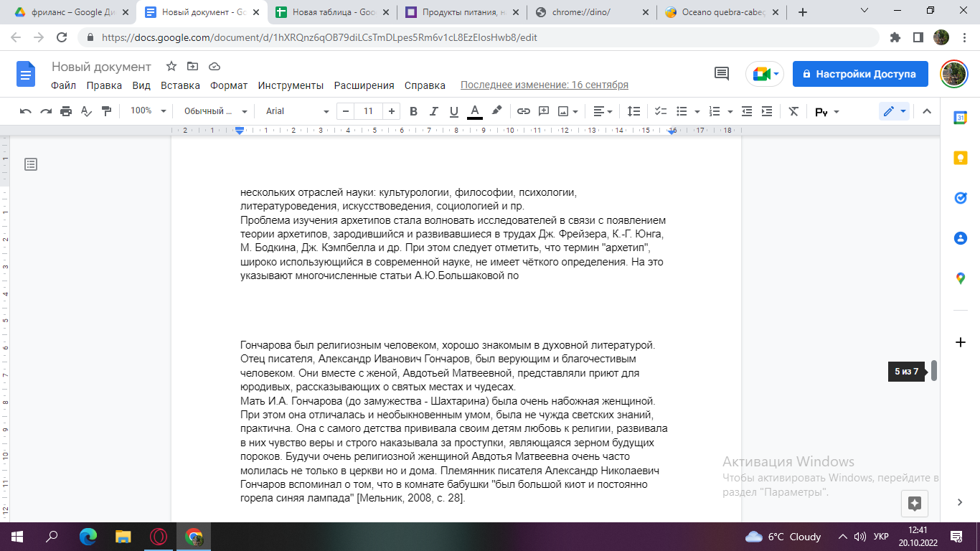Viewport: 980px width, 551px height.
Task: Open Google Calendar side panel icon
Action: (x=960, y=118)
